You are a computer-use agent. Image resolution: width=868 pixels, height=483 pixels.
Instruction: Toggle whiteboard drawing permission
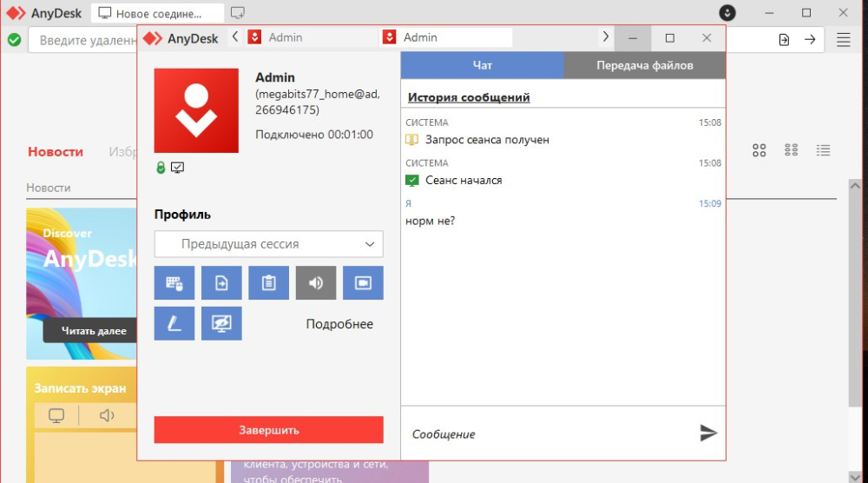[174, 323]
